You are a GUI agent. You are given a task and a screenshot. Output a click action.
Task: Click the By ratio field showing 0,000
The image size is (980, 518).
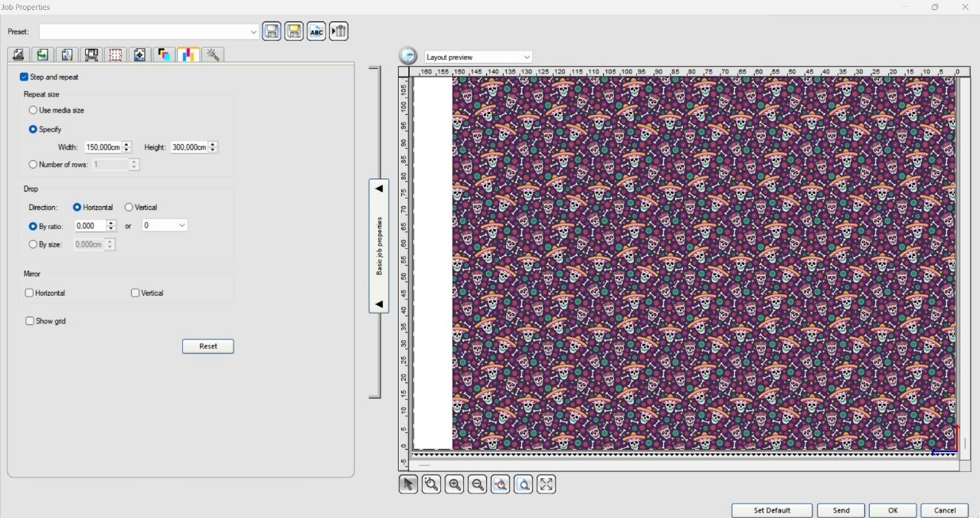point(90,225)
